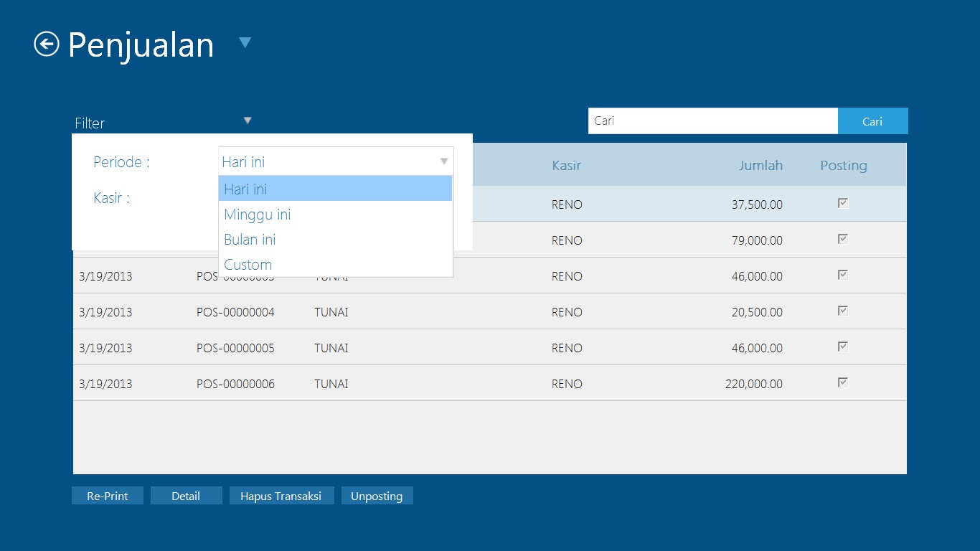Toggle Posting checkbox for 37,500.00 row
The height and width of the screenshot is (551, 980).
pyautogui.click(x=843, y=204)
